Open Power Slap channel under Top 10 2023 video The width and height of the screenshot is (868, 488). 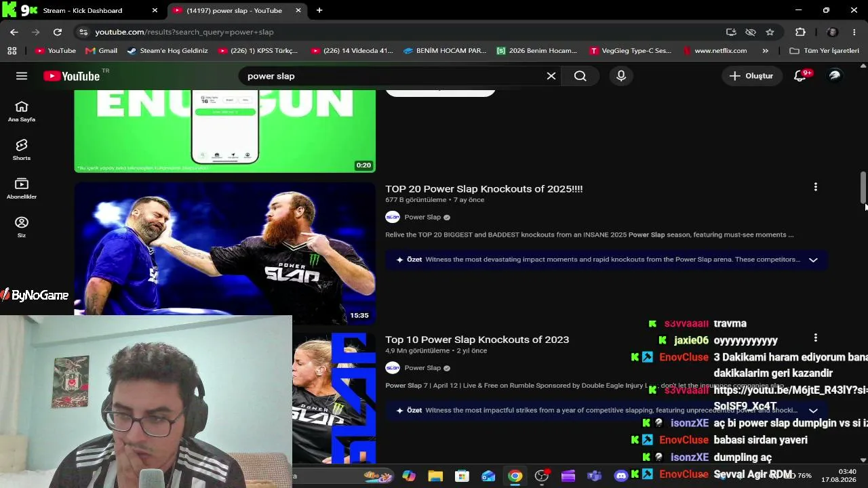point(422,367)
